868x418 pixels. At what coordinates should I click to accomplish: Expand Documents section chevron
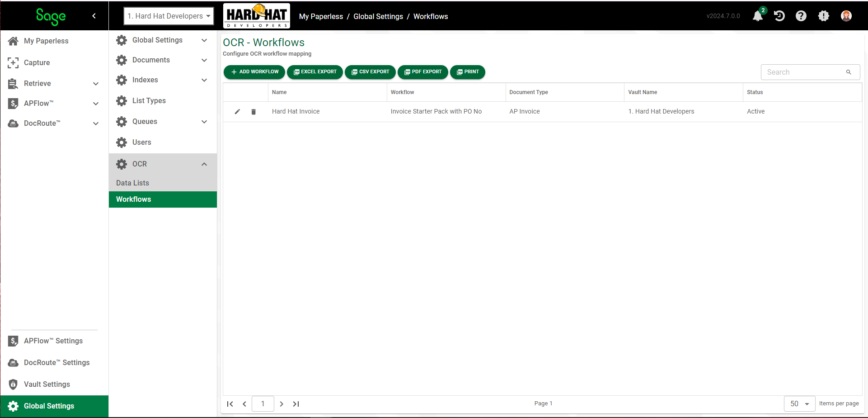pos(204,60)
